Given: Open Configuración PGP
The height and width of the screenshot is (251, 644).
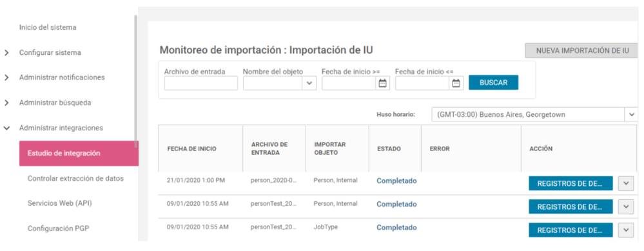Looking at the screenshot, I should pos(58,228).
